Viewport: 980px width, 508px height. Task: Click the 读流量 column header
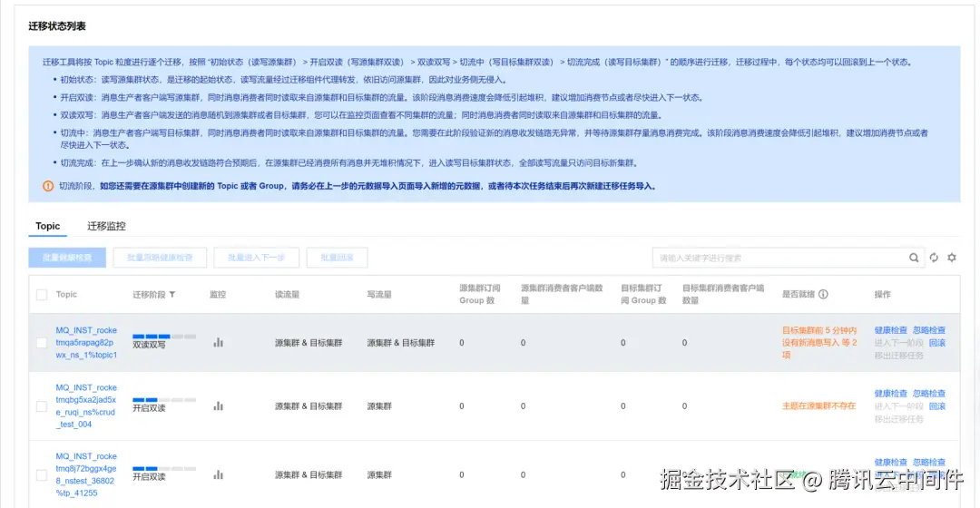(288, 294)
